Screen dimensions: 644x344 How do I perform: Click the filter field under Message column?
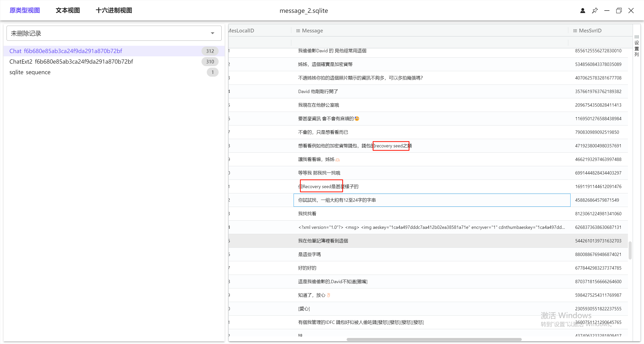(429, 42)
